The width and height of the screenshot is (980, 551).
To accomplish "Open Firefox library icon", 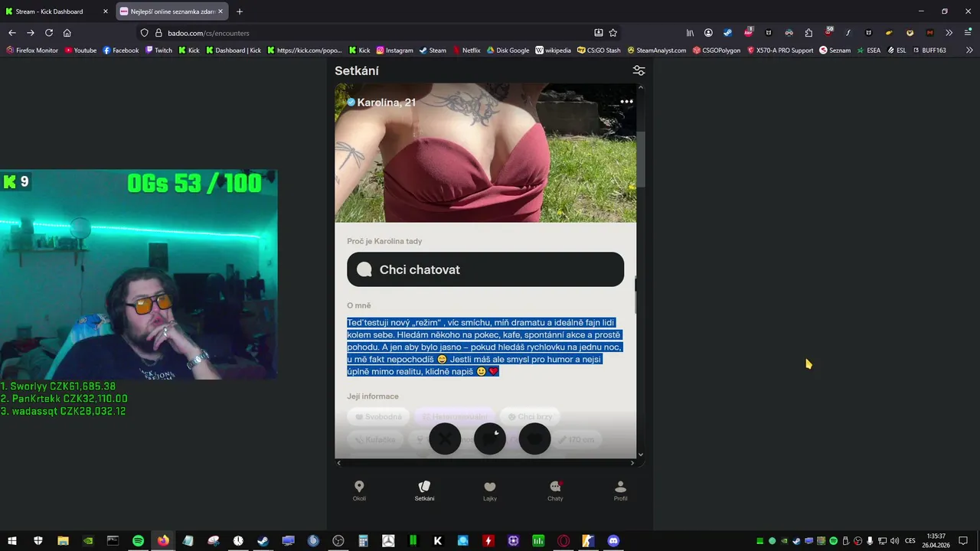I will click(x=690, y=33).
